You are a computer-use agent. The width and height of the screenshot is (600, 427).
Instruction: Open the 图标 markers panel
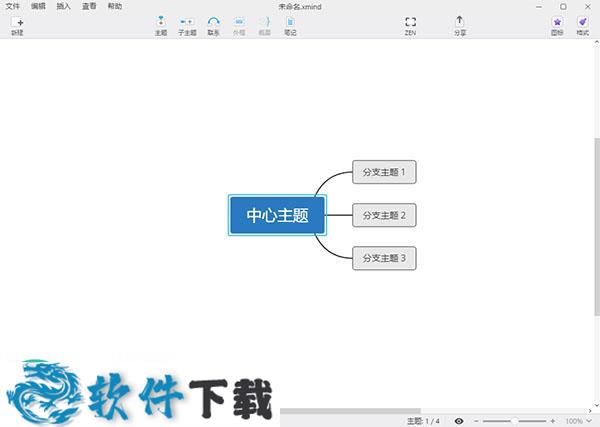(557, 24)
